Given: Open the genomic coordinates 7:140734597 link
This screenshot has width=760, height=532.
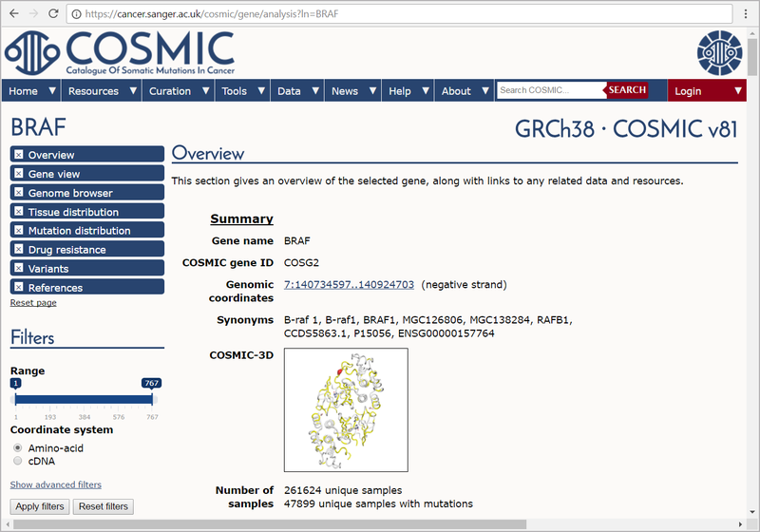Looking at the screenshot, I should 349,285.
